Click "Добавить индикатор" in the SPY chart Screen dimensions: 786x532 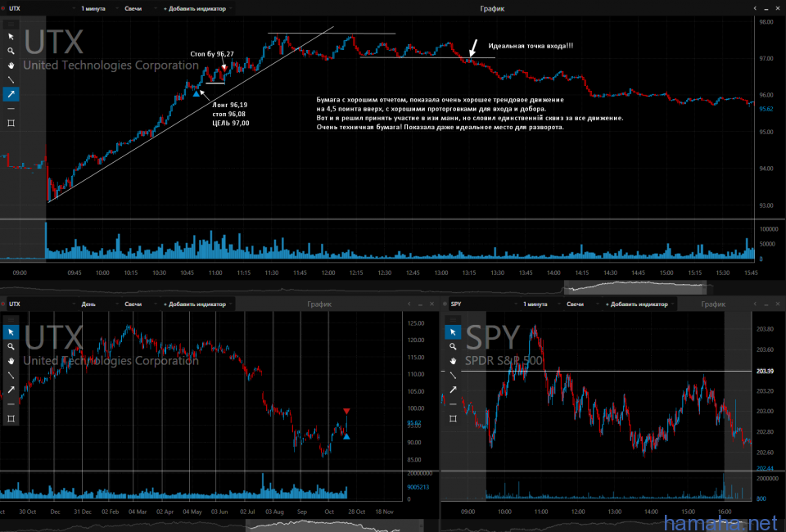coord(639,304)
